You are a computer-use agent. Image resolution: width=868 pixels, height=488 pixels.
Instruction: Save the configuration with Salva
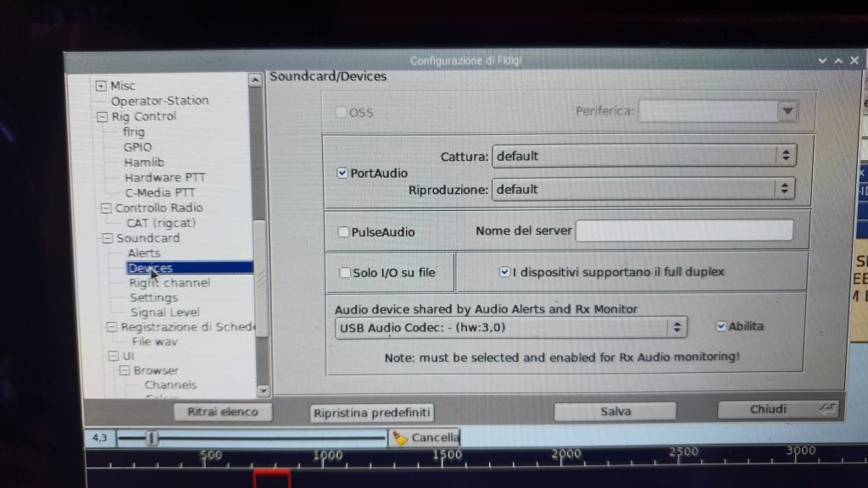pos(615,411)
